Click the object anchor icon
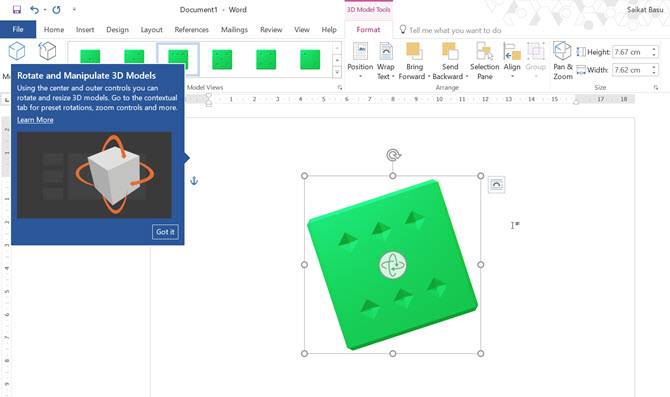Viewport: 670px width, 397px height. pyautogui.click(x=194, y=181)
